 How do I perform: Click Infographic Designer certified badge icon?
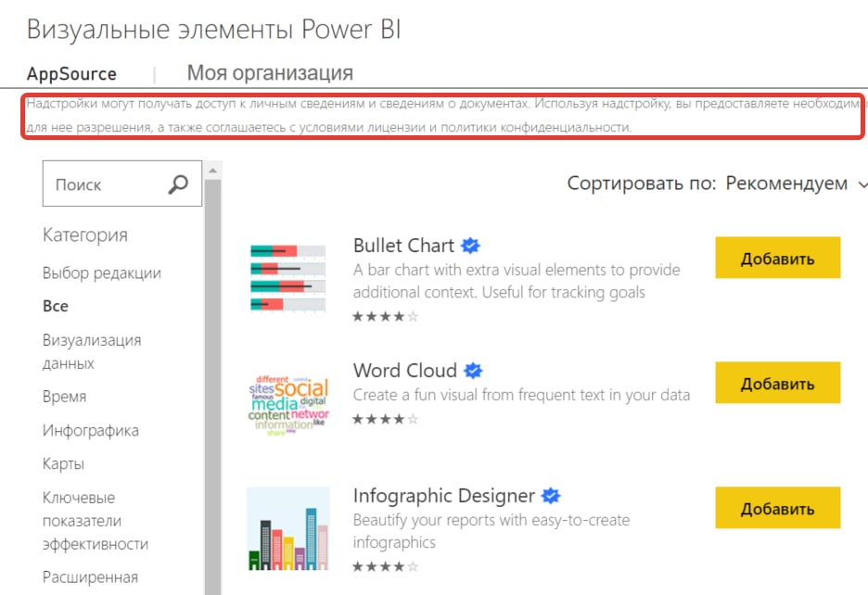(x=551, y=496)
